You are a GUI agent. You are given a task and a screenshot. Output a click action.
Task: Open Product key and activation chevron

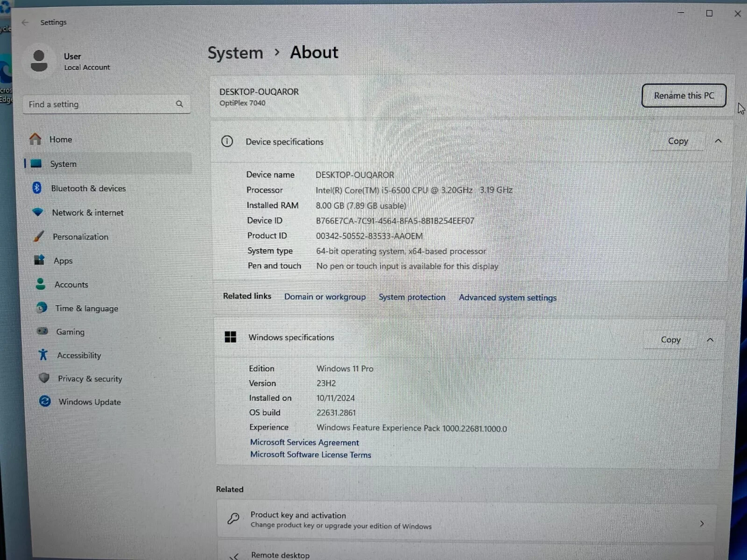(702, 524)
